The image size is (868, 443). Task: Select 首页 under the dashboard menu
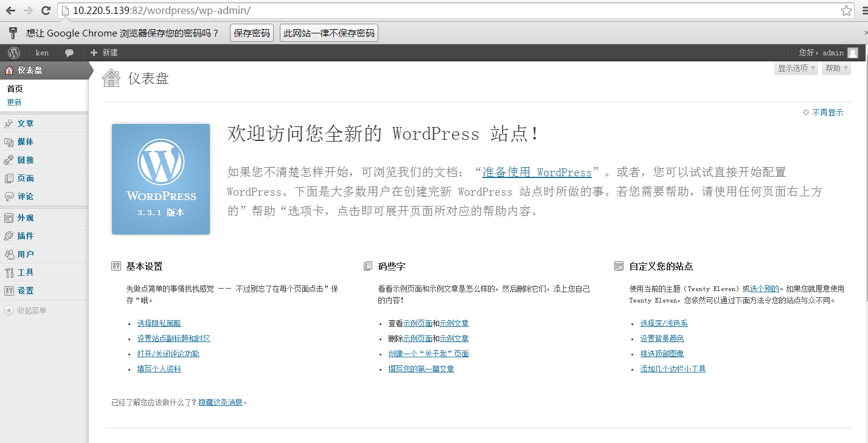pos(15,89)
